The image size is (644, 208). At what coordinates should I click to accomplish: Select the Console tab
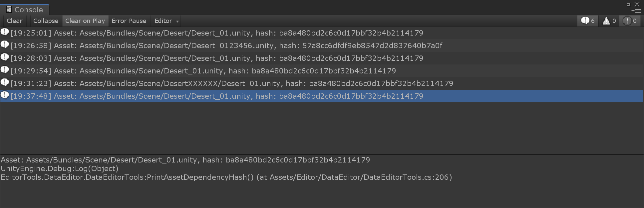tap(25, 10)
